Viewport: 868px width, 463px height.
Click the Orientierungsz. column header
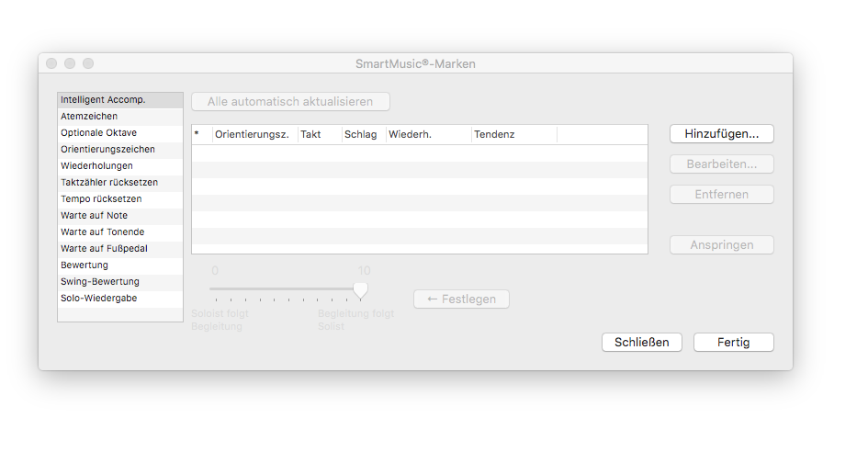pos(255,134)
